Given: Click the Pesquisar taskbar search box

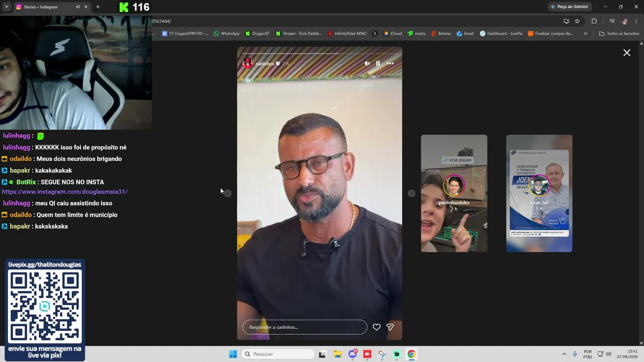Looking at the screenshot, I should [x=278, y=354].
